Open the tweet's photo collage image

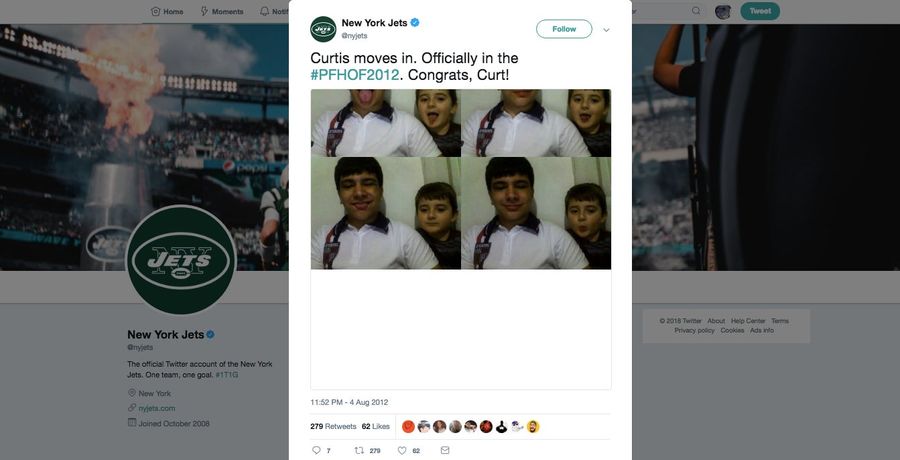click(460, 179)
